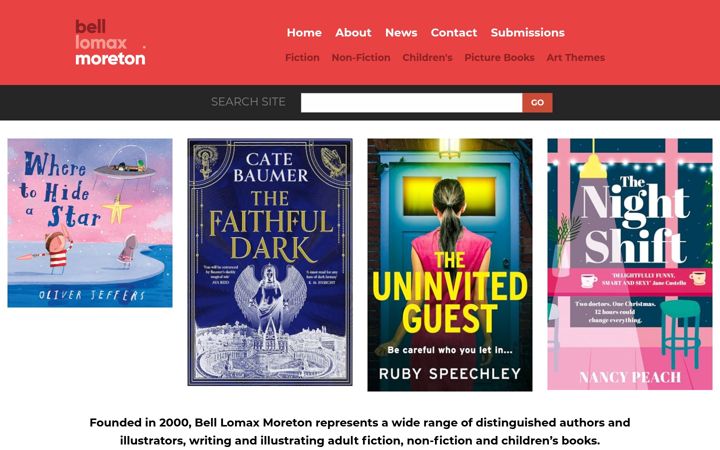Image resolution: width=720 pixels, height=450 pixels.
Task: Click the 'Founded in 2000' description text
Action: 360,431
